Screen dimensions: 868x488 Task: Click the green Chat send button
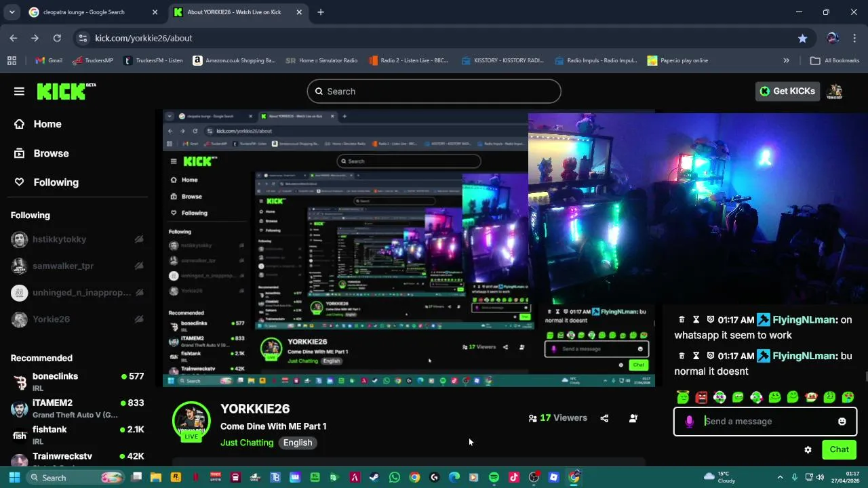(x=839, y=449)
